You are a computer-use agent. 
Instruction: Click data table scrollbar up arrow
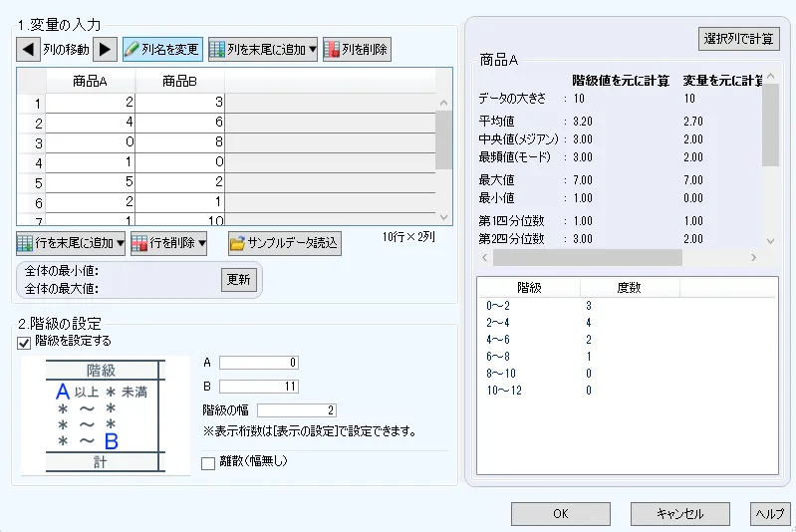coord(443,103)
